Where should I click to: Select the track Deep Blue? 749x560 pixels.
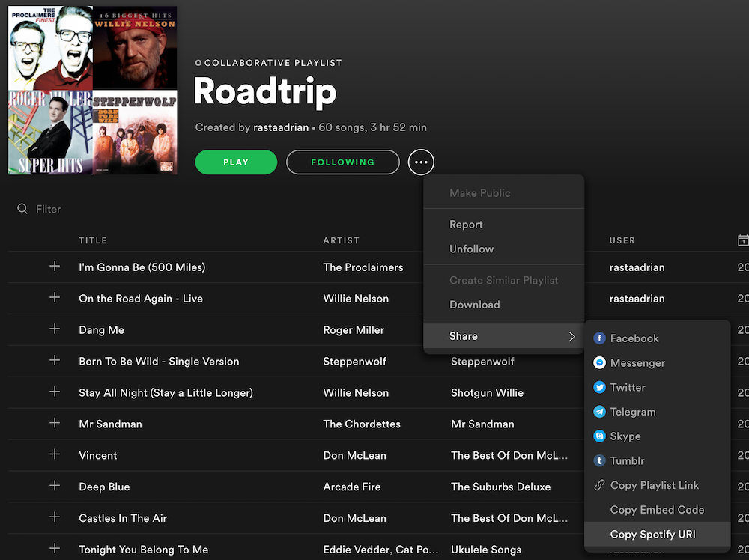coord(104,487)
